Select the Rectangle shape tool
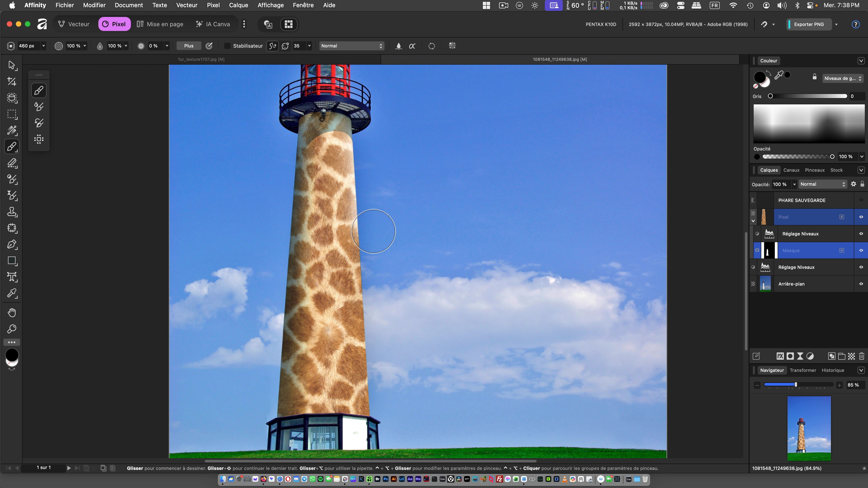Viewport: 868px width, 488px height. pos(12,261)
